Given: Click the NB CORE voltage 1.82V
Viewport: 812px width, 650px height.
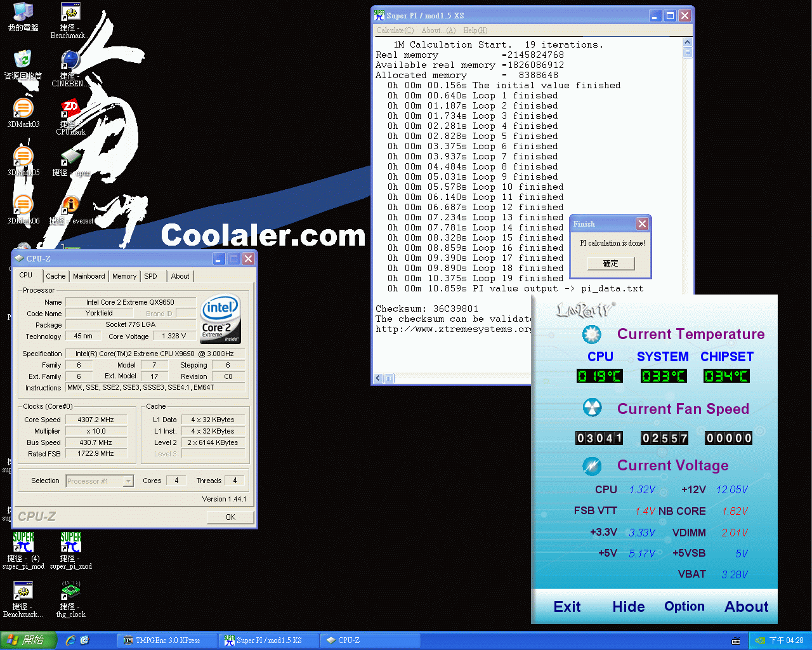Looking at the screenshot, I should coord(735,511).
